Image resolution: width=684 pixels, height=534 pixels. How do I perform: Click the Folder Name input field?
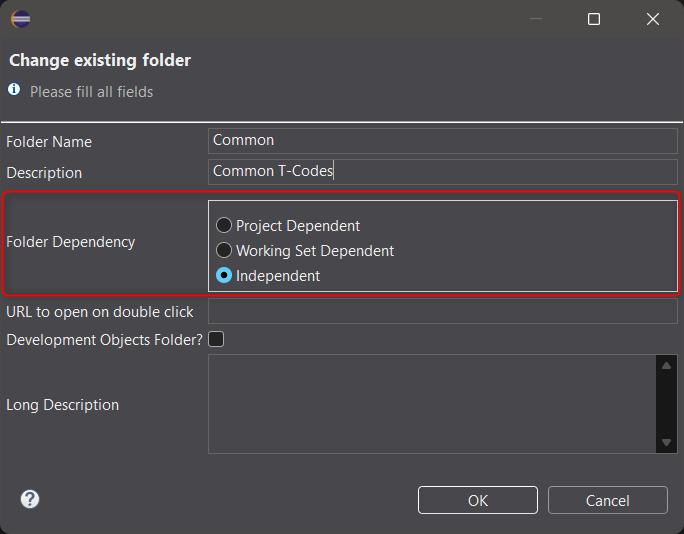click(x=443, y=140)
